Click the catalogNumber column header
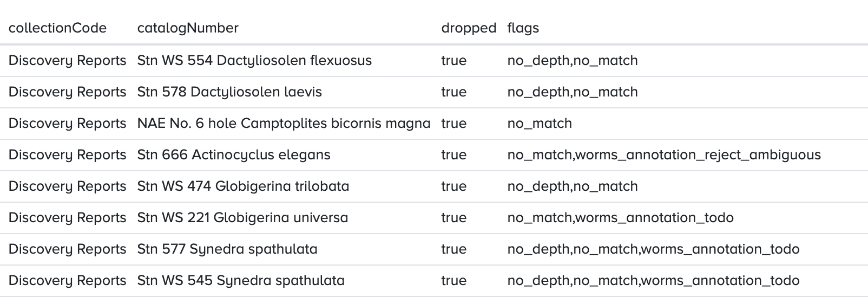868x297 pixels. (x=188, y=28)
